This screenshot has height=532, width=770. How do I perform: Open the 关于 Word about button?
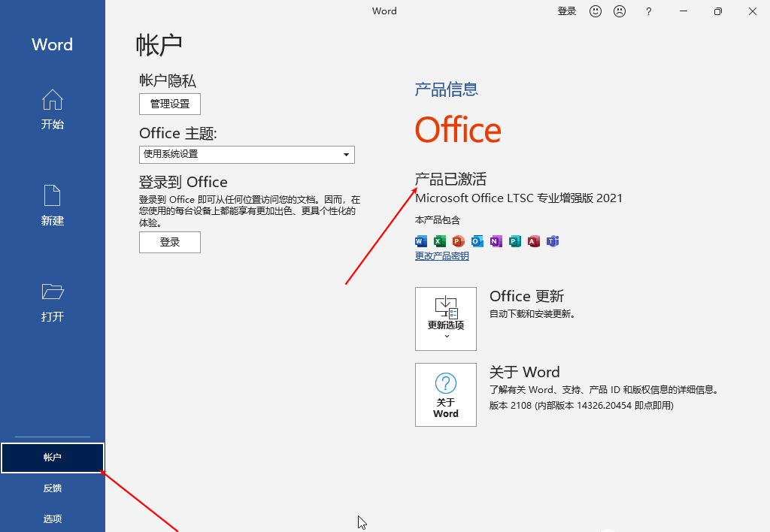pos(445,394)
